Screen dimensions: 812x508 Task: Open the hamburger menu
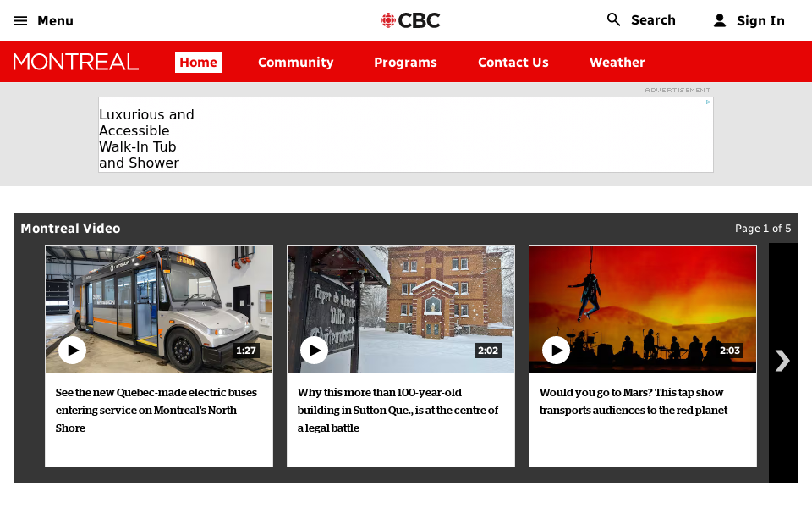pyautogui.click(x=19, y=20)
